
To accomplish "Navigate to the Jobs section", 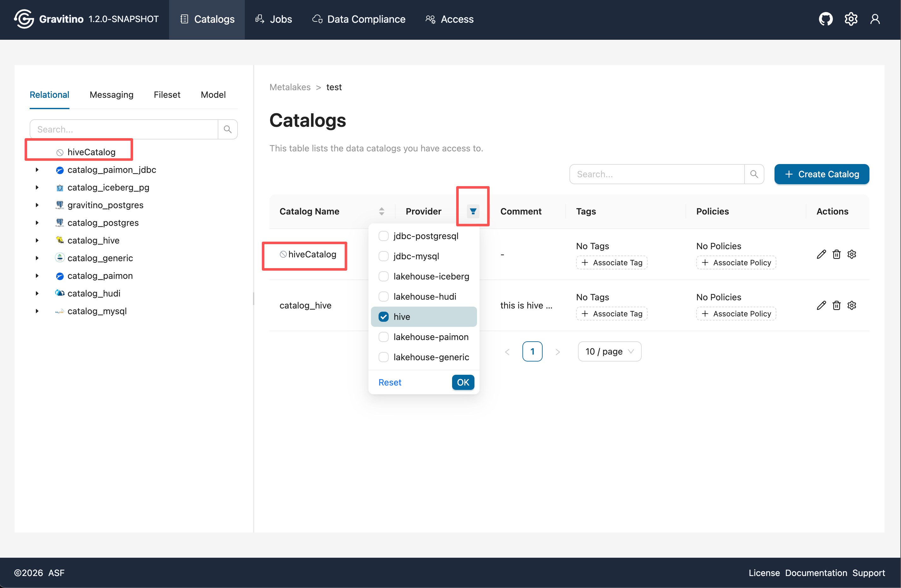I will pyautogui.click(x=273, y=19).
